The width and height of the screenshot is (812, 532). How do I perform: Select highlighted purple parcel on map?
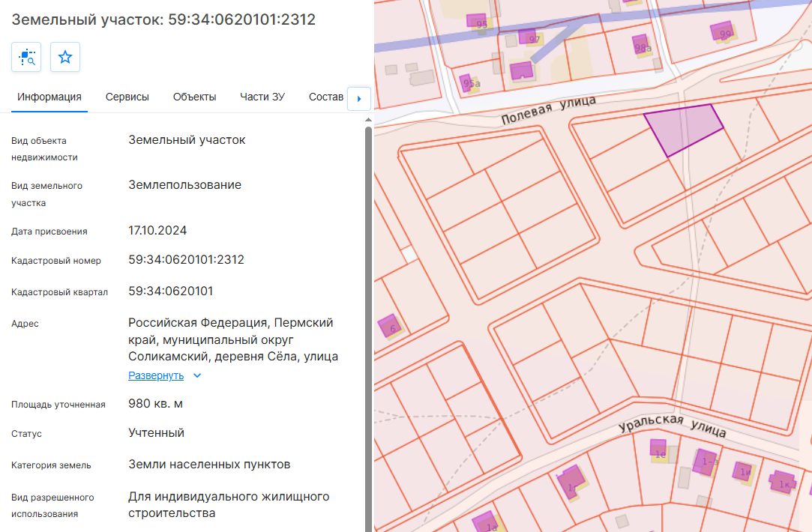[684, 128]
